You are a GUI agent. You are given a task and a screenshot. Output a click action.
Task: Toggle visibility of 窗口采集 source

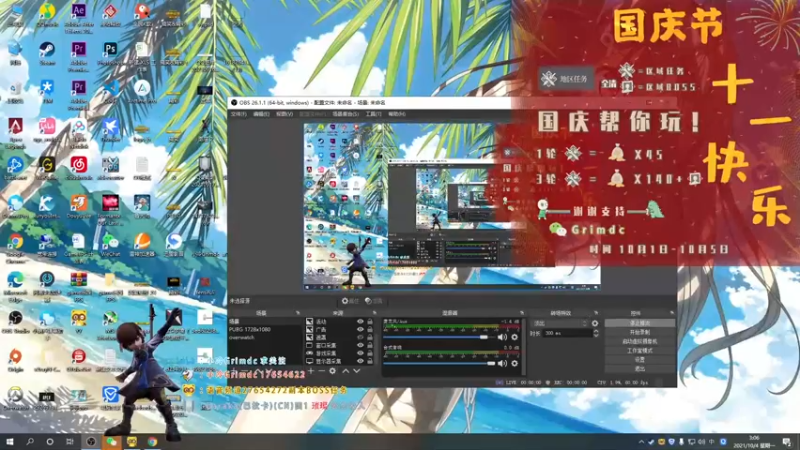[x=360, y=345]
